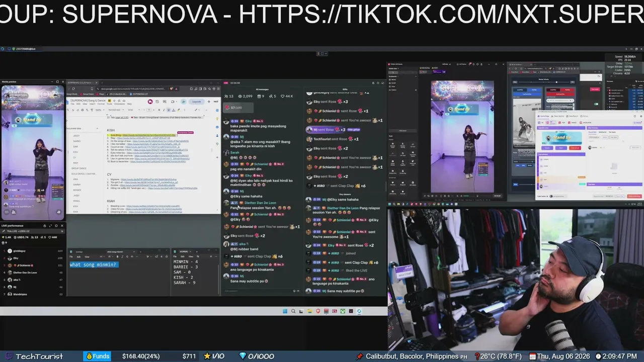Open File menu in the SCOREBOARD Notepad window
The width and height of the screenshot is (644, 362).
click(x=175, y=256)
